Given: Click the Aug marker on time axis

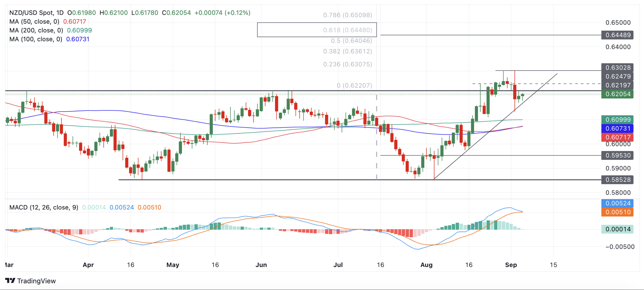Looking at the screenshot, I should coord(426,265).
